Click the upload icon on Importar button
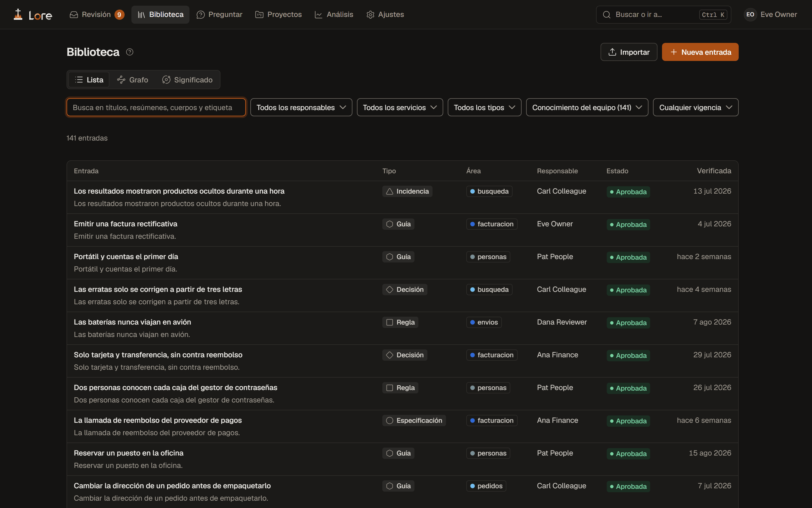 coord(612,52)
